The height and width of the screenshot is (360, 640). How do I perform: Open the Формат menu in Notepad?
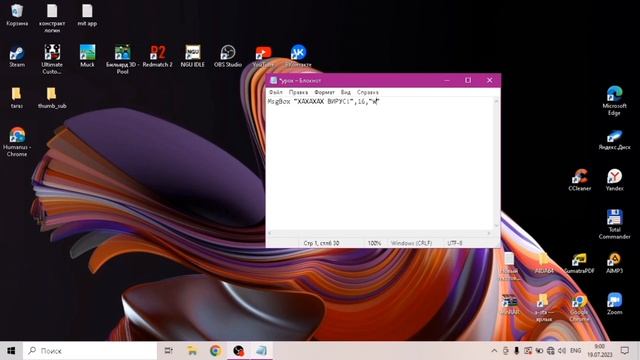324,92
